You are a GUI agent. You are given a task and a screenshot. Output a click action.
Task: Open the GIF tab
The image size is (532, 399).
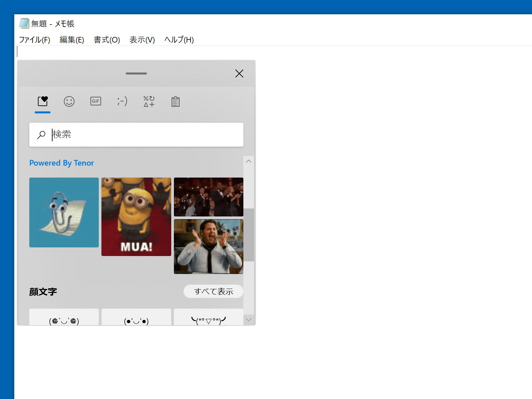click(x=96, y=101)
